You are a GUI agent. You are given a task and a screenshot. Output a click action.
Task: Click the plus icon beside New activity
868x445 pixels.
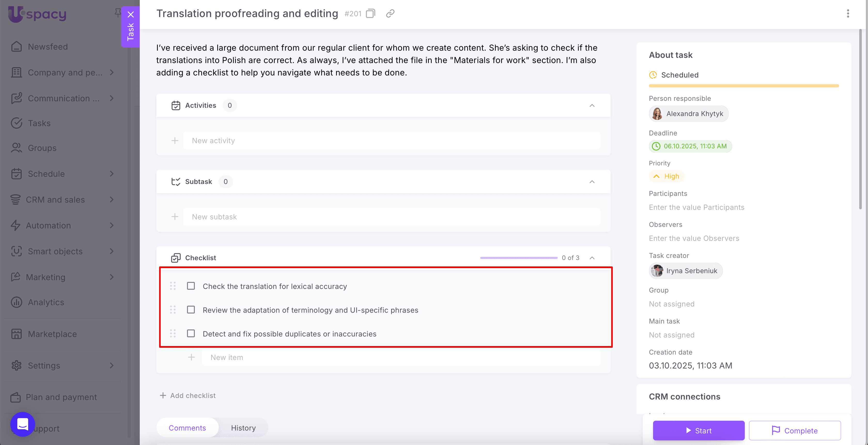click(x=175, y=141)
